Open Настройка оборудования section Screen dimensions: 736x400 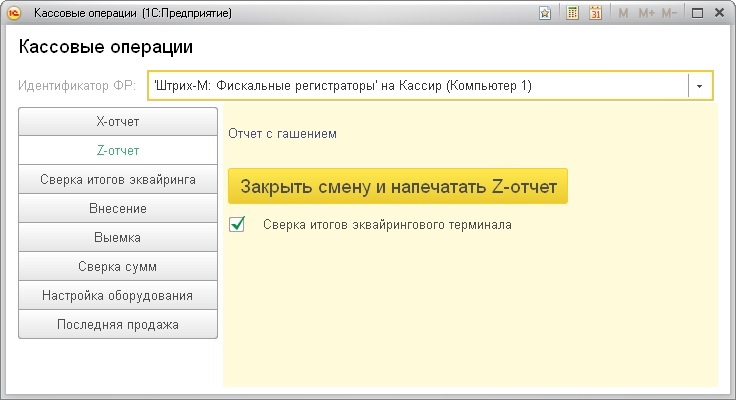pos(117,296)
